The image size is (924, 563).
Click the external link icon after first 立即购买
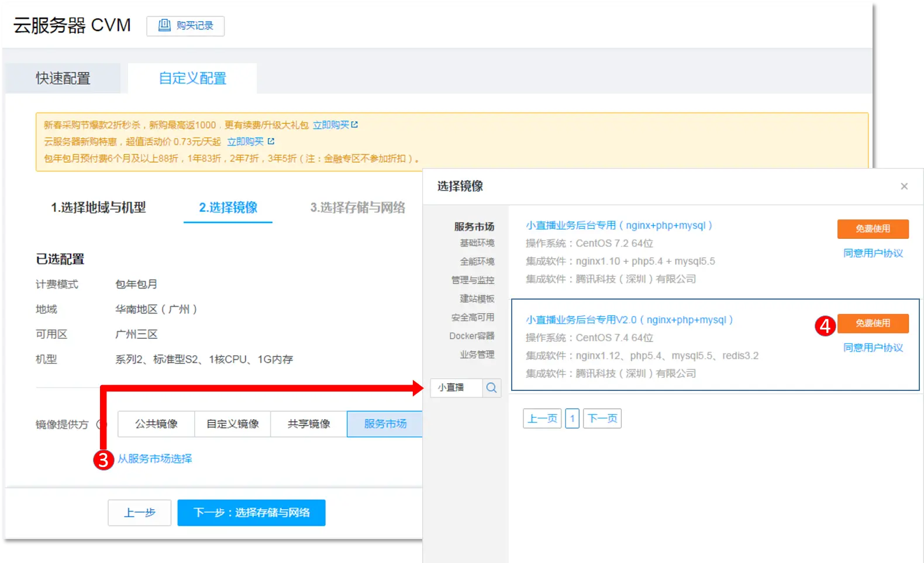point(354,125)
